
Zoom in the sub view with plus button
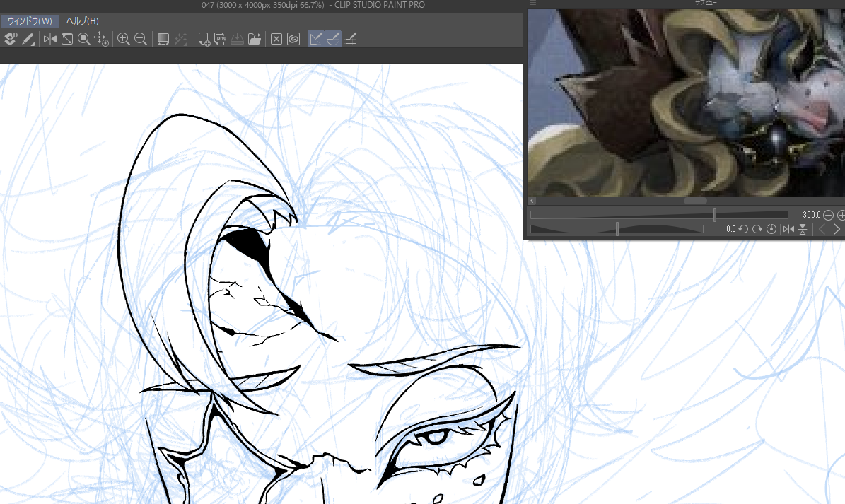point(841,215)
